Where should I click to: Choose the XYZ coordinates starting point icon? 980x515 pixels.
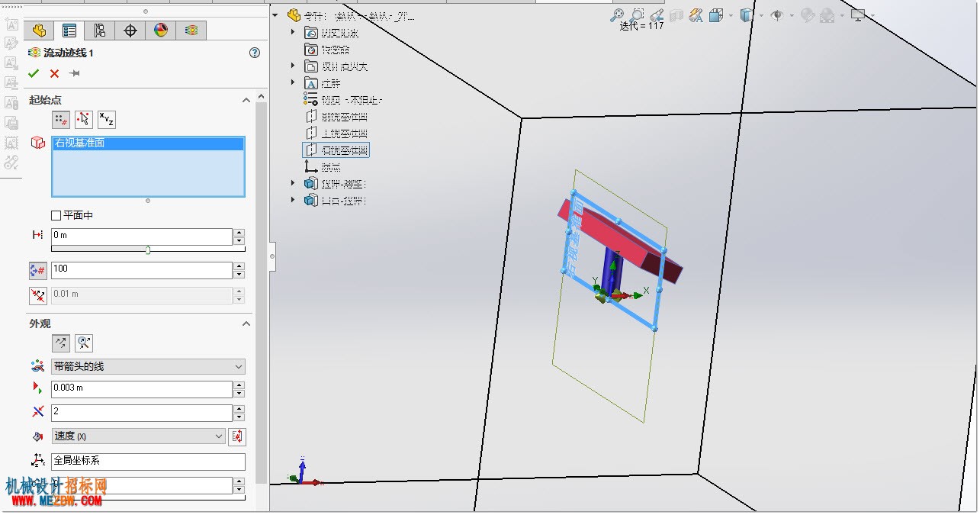(107, 119)
